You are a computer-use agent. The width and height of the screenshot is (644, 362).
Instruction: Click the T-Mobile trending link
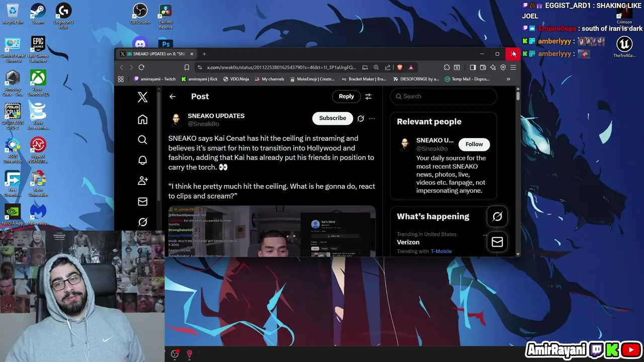pyautogui.click(x=441, y=251)
